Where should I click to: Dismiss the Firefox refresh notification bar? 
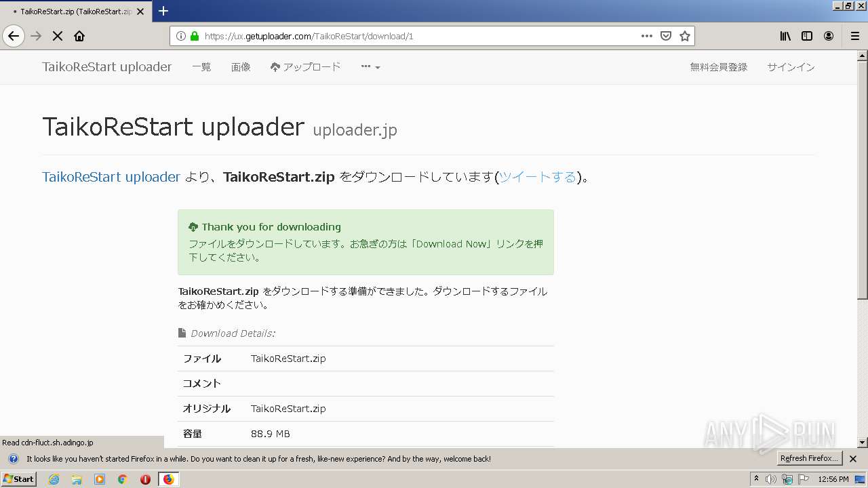[x=853, y=459]
